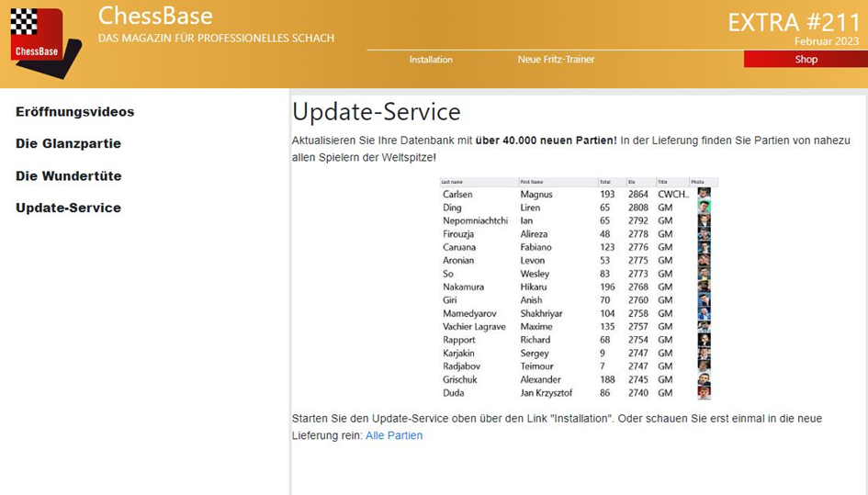868x495 pixels.
Task: Open Eröffnungsvideos in the sidebar
Action: 75,112
